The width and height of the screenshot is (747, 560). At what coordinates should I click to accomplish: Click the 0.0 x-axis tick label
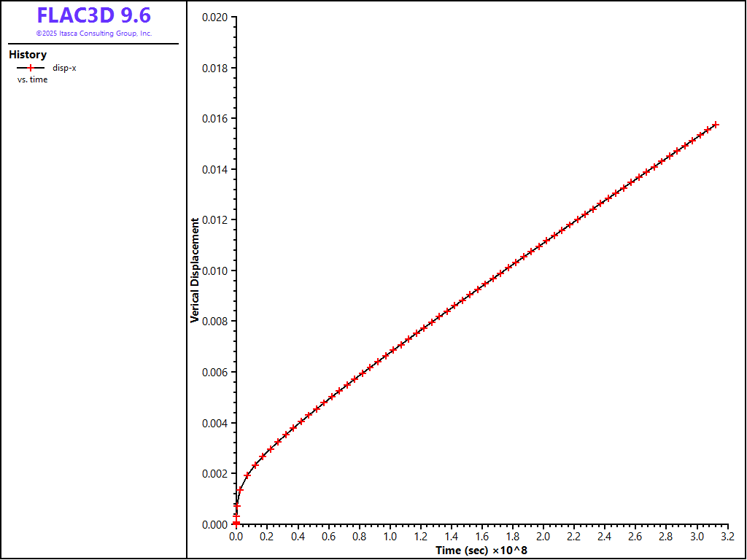pyautogui.click(x=236, y=537)
